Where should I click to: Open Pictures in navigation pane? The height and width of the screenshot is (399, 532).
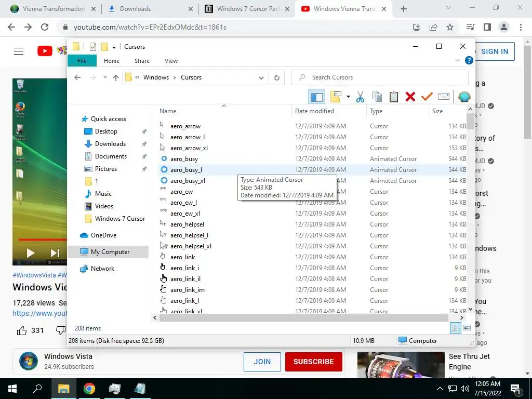(x=105, y=169)
